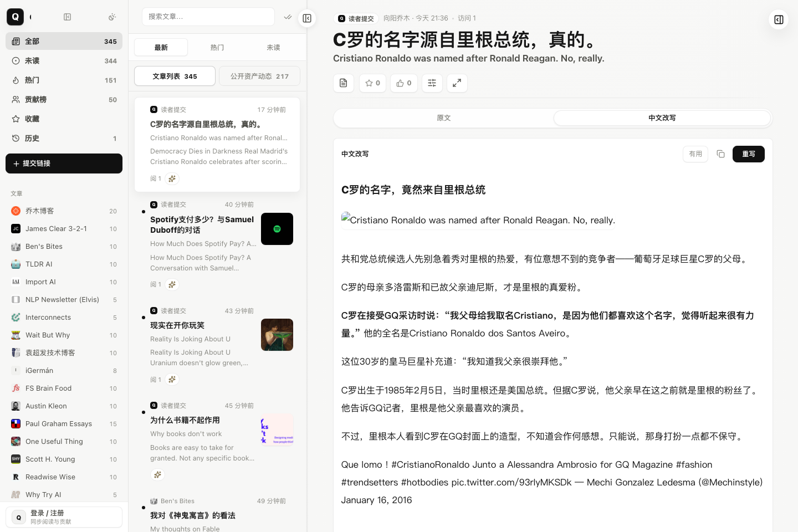The height and width of the screenshot is (532, 798).
Task: Open the TLDR AI feed
Action: click(x=64, y=264)
